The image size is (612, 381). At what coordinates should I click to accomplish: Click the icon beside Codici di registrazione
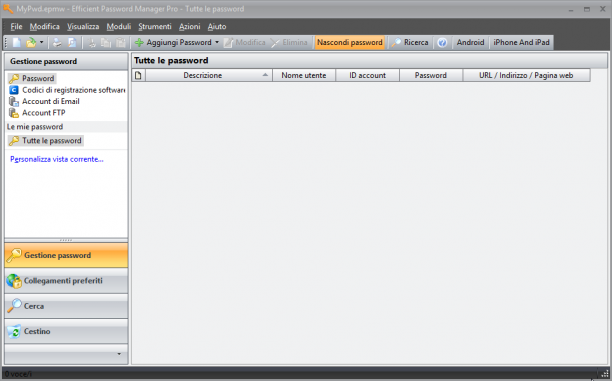pos(14,90)
